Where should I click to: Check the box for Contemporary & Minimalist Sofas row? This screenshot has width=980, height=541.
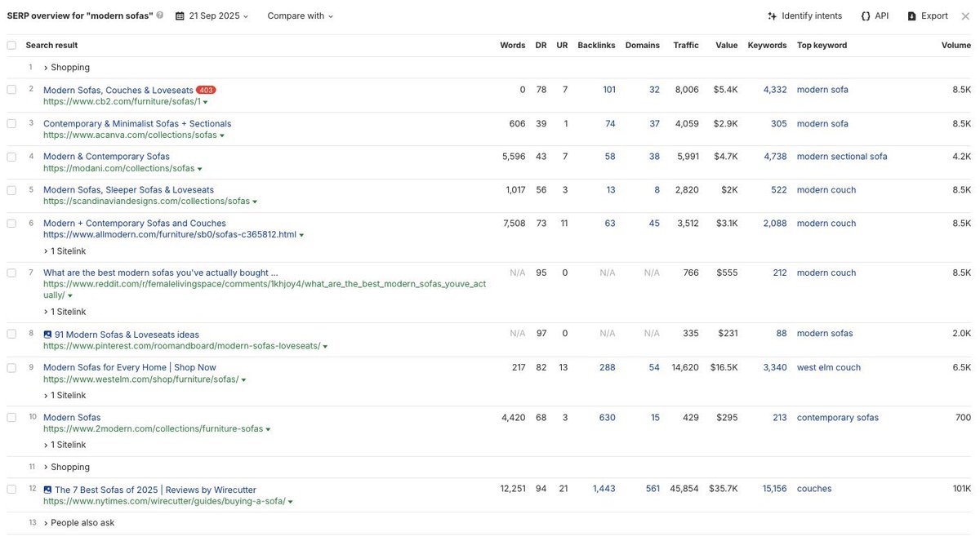click(11, 123)
